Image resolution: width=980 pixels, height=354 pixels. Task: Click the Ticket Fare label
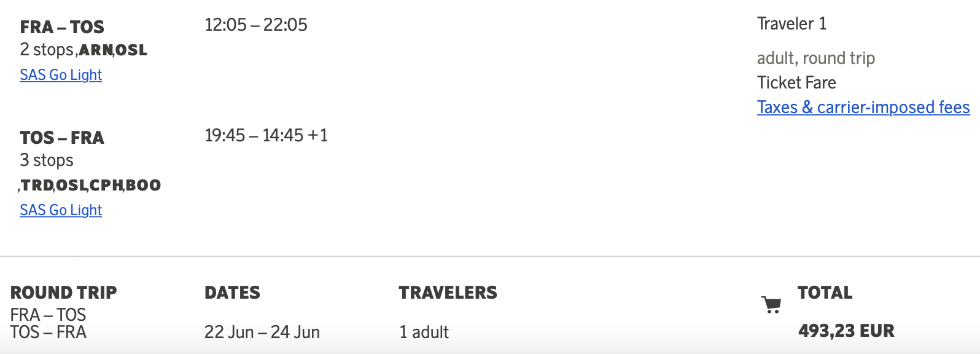[x=796, y=83]
